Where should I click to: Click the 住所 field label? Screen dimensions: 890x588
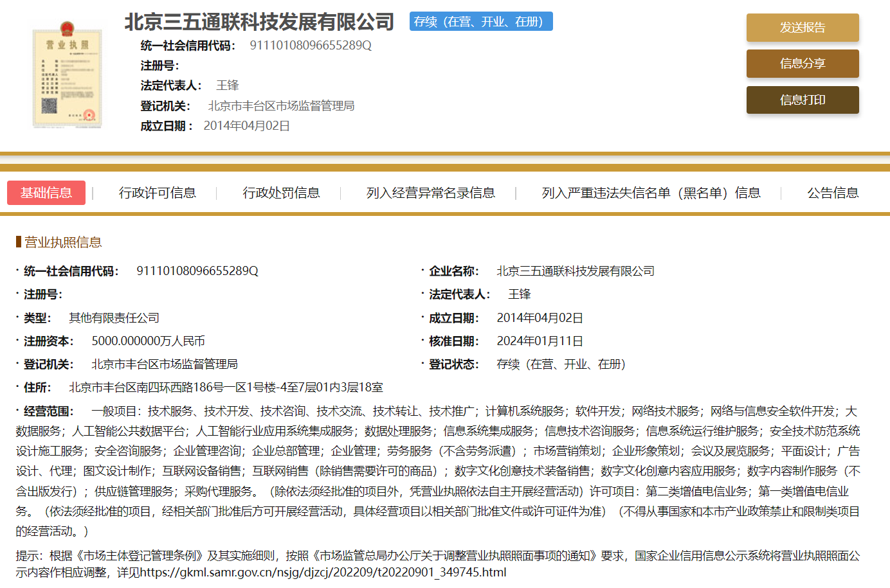(37, 388)
